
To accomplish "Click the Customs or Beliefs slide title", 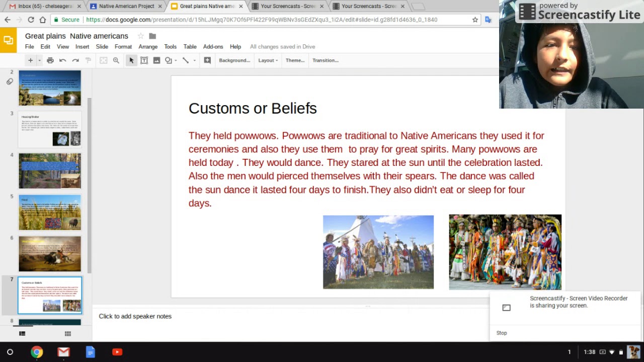I will coord(253,109).
